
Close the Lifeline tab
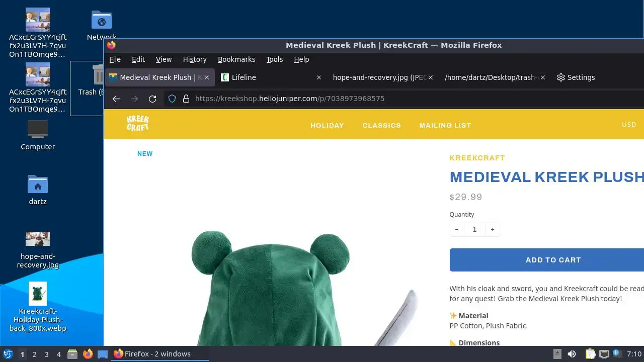click(318, 77)
